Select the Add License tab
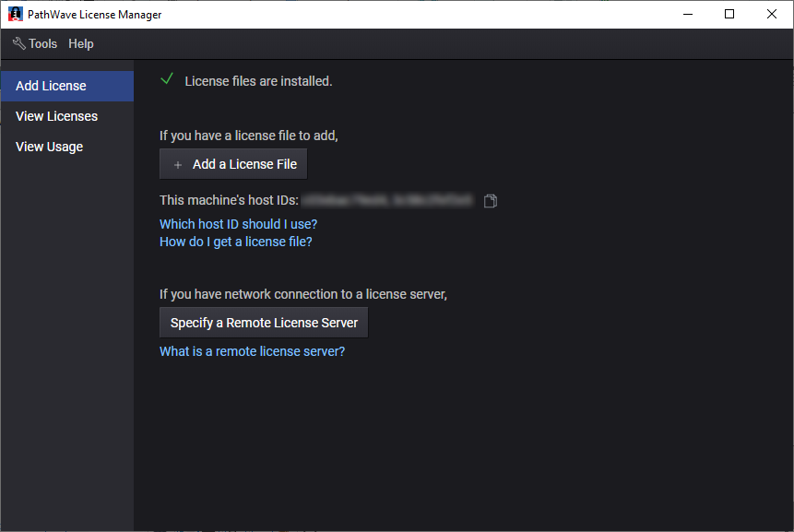794x532 pixels. point(67,86)
